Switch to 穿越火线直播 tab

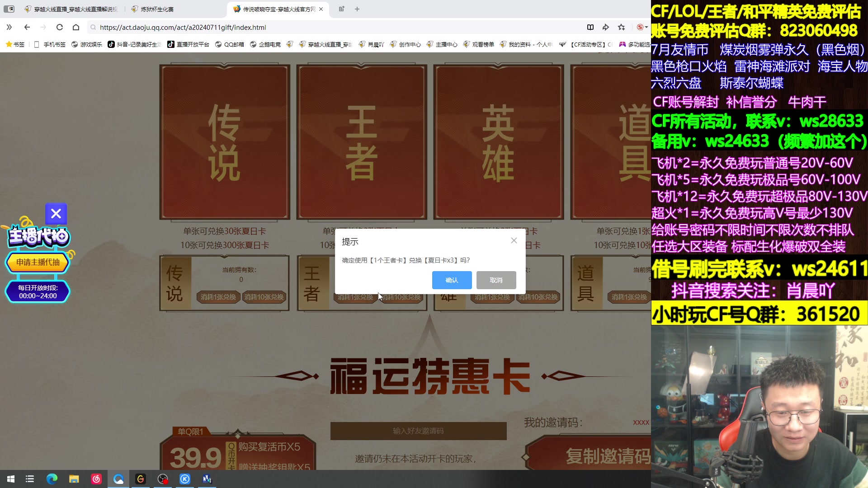coord(71,9)
